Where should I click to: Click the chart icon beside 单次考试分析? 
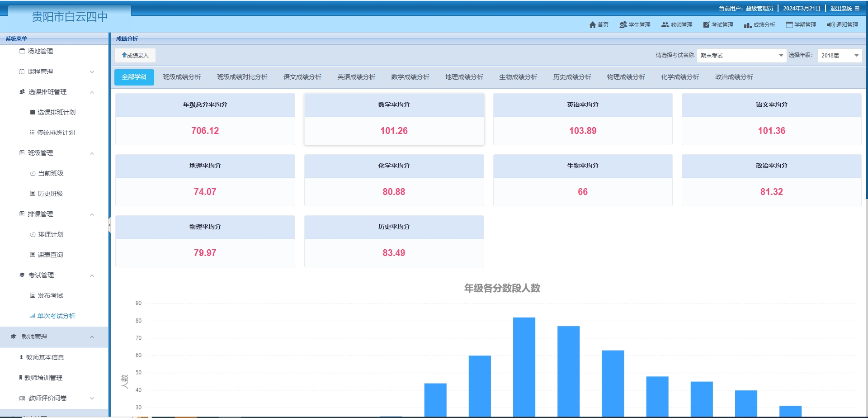point(33,316)
